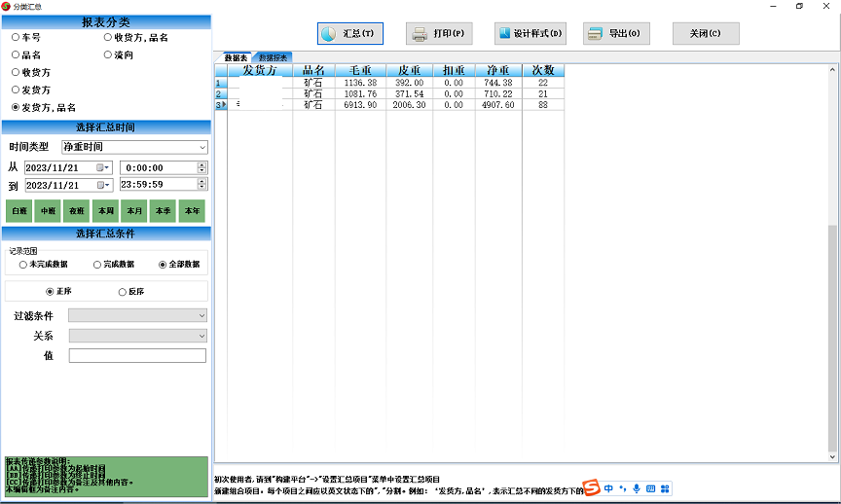Switch to the 数据表 tab
This screenshot has height=504, width=841.
(235, 58)
